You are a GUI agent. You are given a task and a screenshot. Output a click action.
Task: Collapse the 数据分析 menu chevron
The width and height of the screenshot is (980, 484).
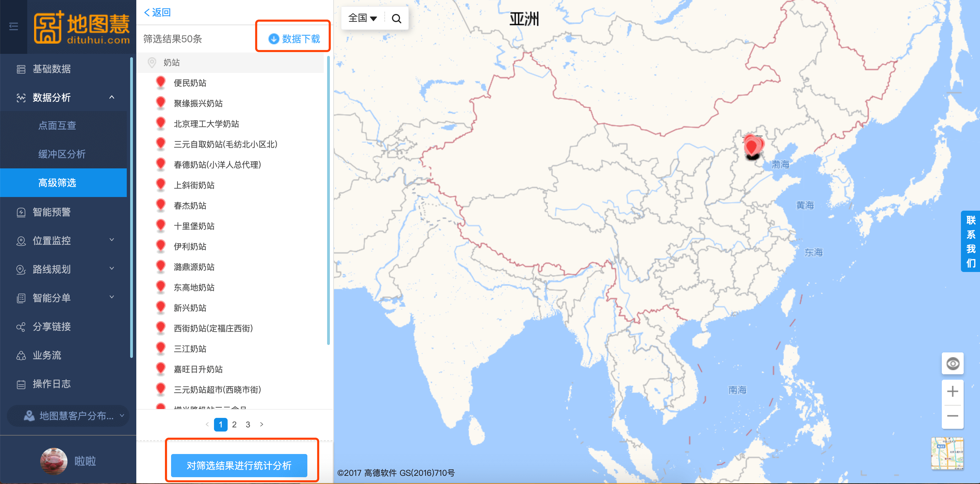[x=111, y=97]
